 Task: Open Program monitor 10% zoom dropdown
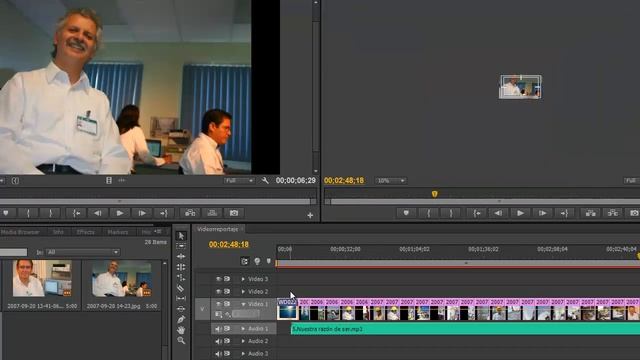tap(391, 180)
